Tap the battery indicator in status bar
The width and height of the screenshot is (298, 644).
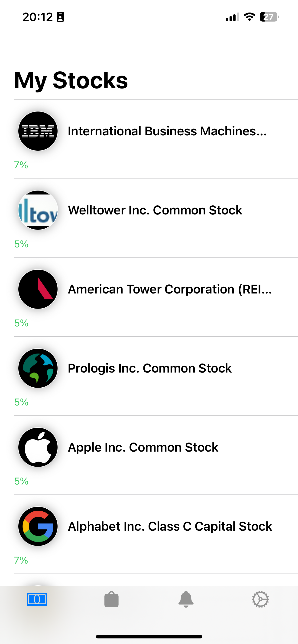(x=269, y=17)
